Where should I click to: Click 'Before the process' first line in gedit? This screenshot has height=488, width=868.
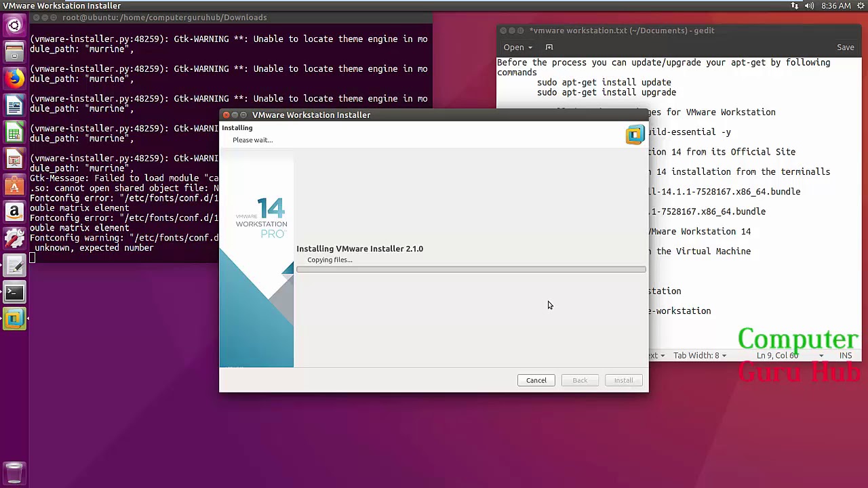point(663,62)
